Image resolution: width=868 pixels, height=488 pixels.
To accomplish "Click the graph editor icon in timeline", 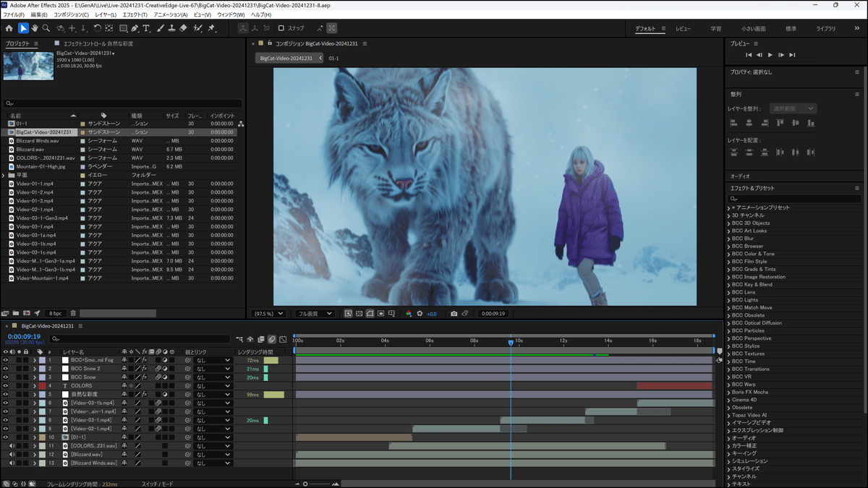I will pyautogui.click(x=283, y=338).
